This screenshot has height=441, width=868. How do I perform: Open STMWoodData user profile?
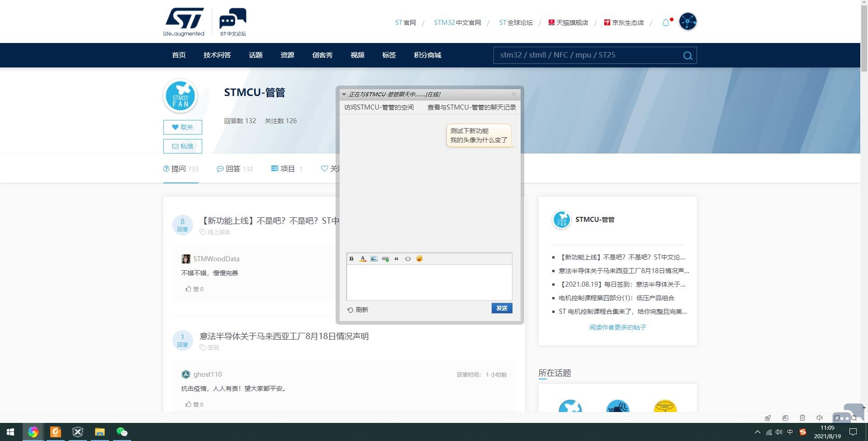pos(216,259)
